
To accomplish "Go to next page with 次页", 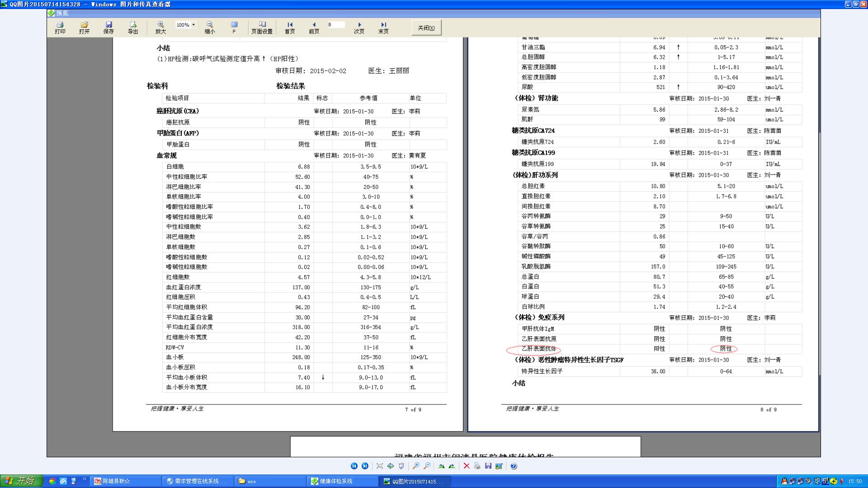I will [x=359, y=28].
